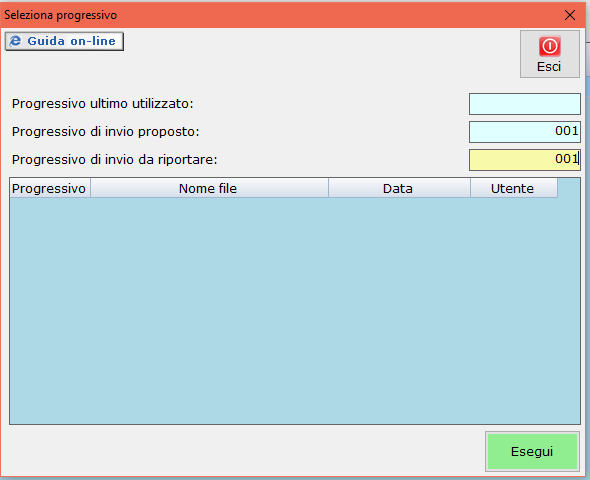Close the Seleziona progressivo window
This screenshot has width=590, height=480.
(570, 15)
